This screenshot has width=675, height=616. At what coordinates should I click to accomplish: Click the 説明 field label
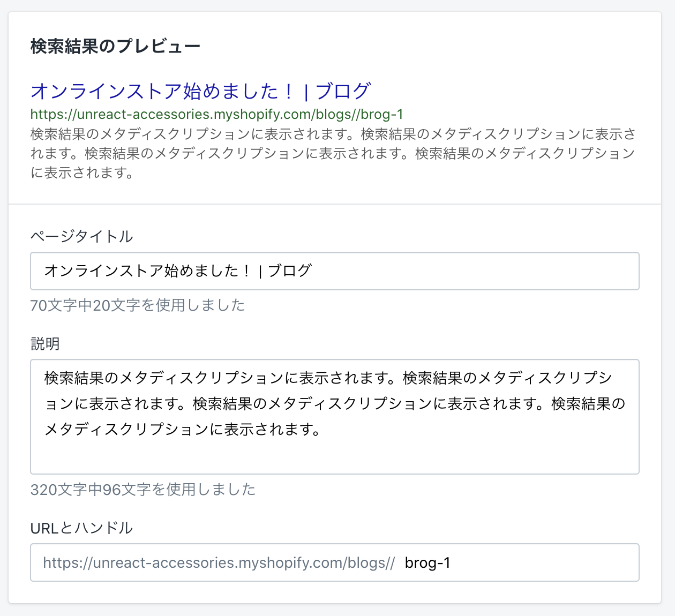click(45, 344)
